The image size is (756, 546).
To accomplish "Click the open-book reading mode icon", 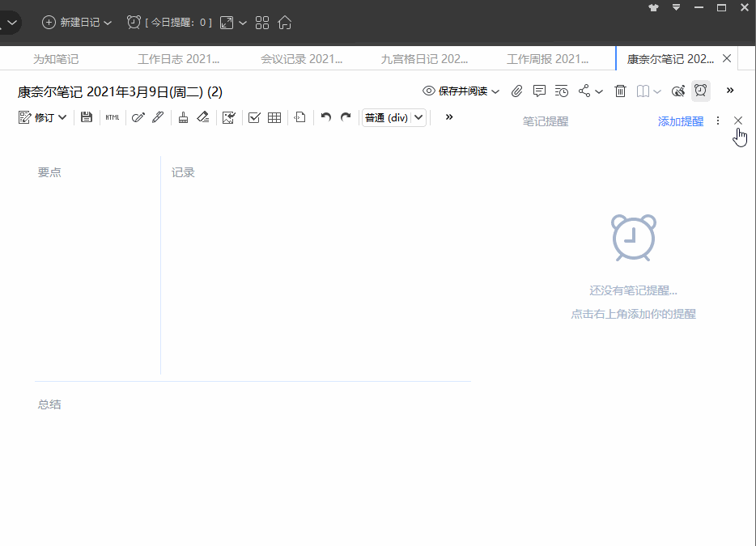I will click(x=643, y=91).
